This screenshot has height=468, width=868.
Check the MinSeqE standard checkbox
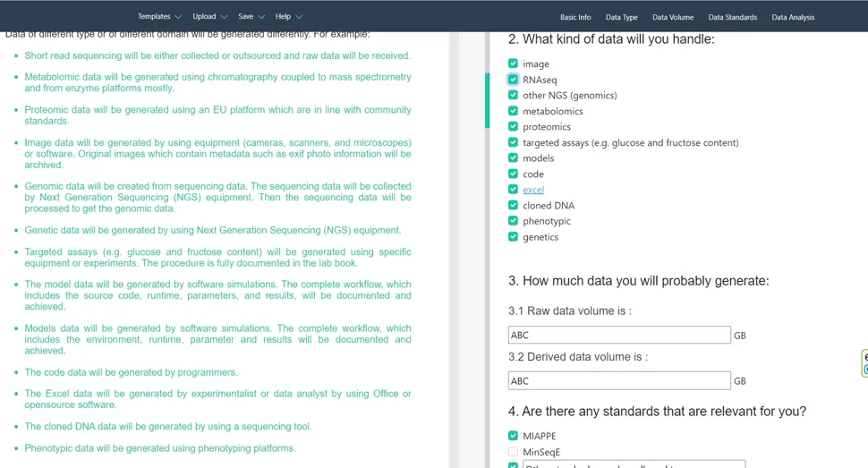(513, 451)
